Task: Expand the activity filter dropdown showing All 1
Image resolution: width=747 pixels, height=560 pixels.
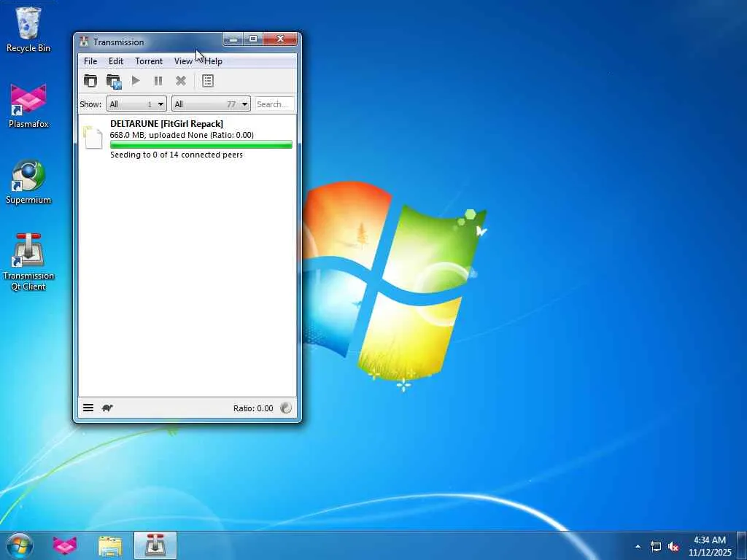Action: click(x=136, y=104)
